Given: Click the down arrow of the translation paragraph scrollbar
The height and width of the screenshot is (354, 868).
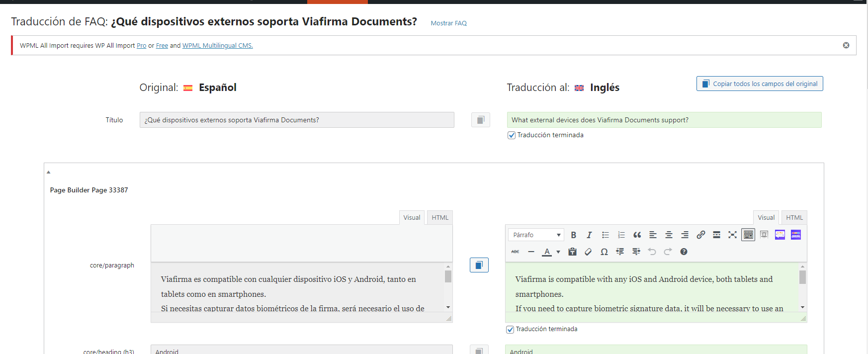Looking at the screenshot, I should (x=802, y=308).
